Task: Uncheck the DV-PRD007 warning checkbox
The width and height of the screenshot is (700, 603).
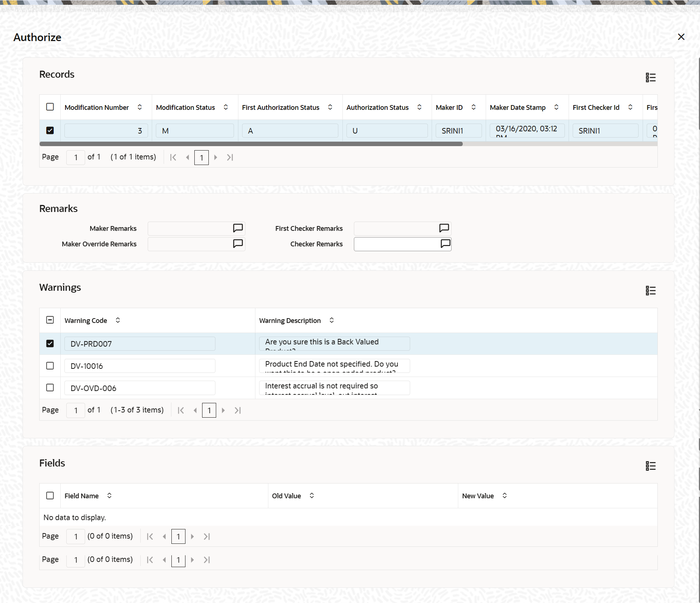Action: click(x=50, y=343)
